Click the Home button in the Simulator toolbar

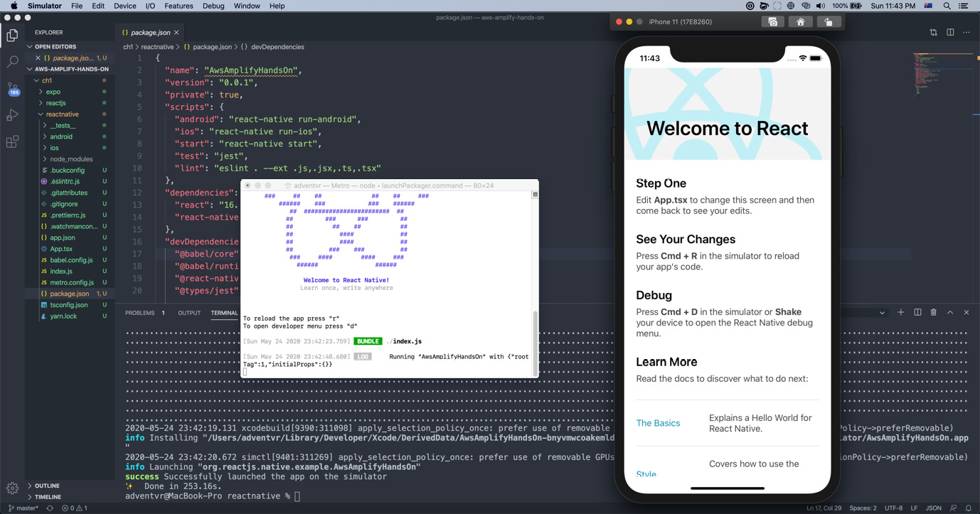point(800,22)
